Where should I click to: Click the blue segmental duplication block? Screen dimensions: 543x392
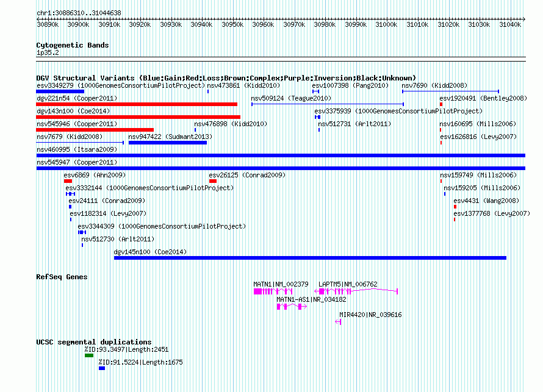pos(102,368)
